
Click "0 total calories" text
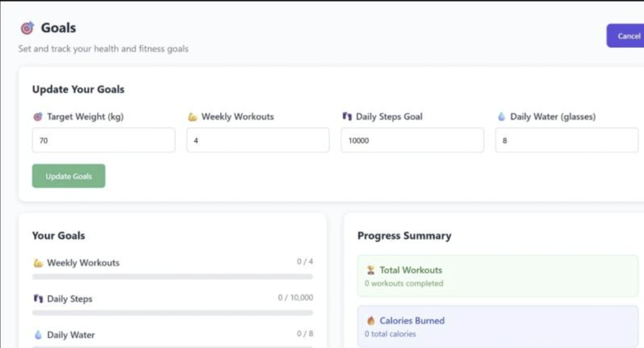click(390, 334)
